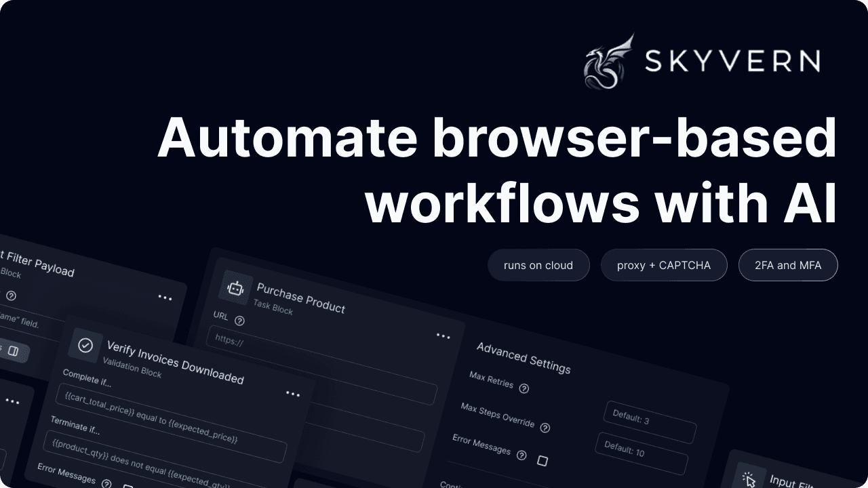Open the help icon beside Max Retries
868x488 pixels.
pyautogui.click(x=524, y=388)
